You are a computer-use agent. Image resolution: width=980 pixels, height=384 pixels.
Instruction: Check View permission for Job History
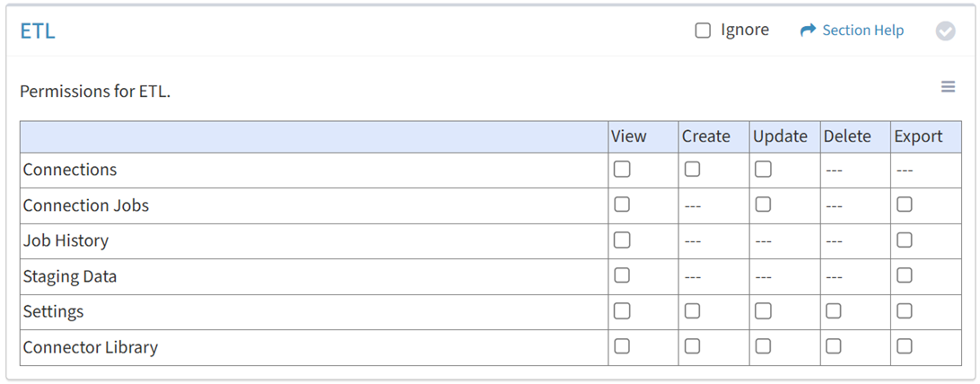622,240
